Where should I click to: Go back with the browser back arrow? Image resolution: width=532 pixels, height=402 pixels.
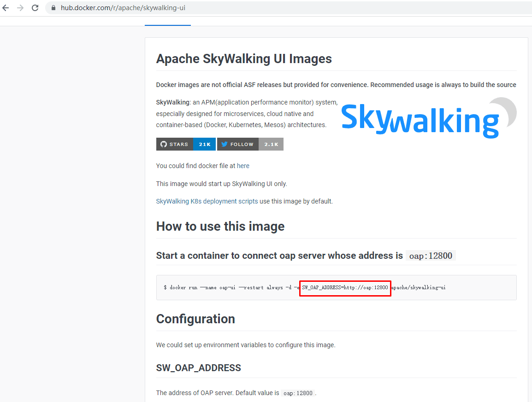[x=6, y=8]
